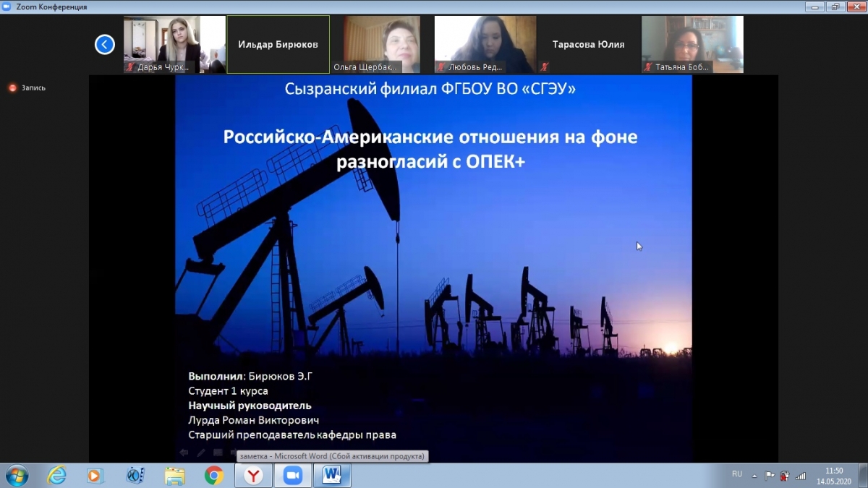The width and height of the screenshot is (868, 488).
Task: Open the media classic player taskbar icon
Action: coord(135,475)
